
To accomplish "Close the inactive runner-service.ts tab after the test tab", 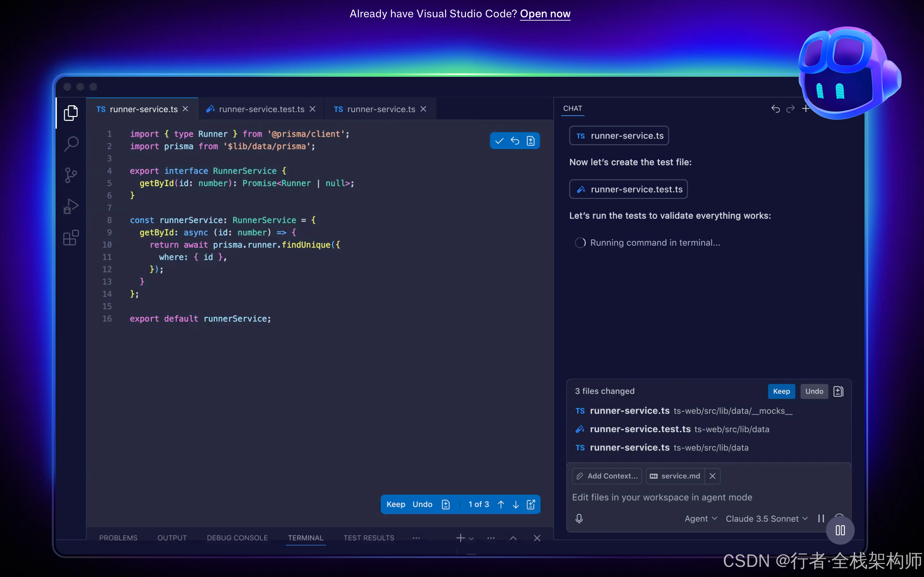I will point(423,109).
